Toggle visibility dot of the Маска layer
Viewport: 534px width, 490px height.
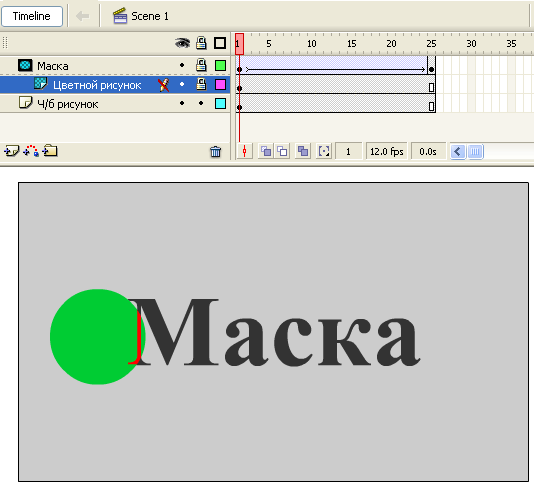click(x=182, y=65)
